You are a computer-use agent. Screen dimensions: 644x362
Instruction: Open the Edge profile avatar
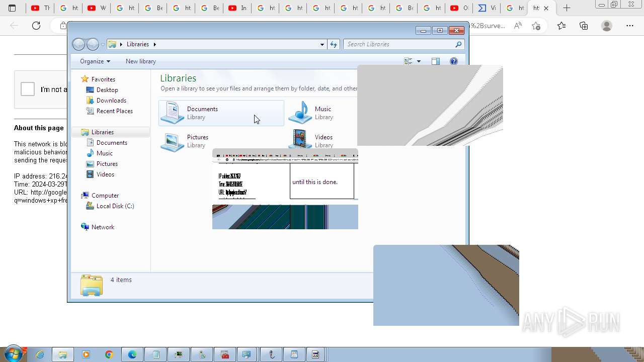point(607,26)
